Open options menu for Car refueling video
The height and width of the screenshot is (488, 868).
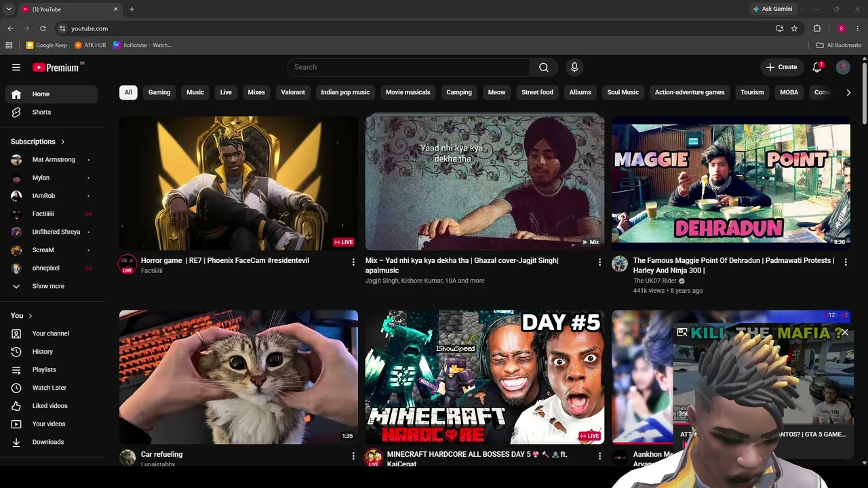pyautogui.click(x=353, y=456)
